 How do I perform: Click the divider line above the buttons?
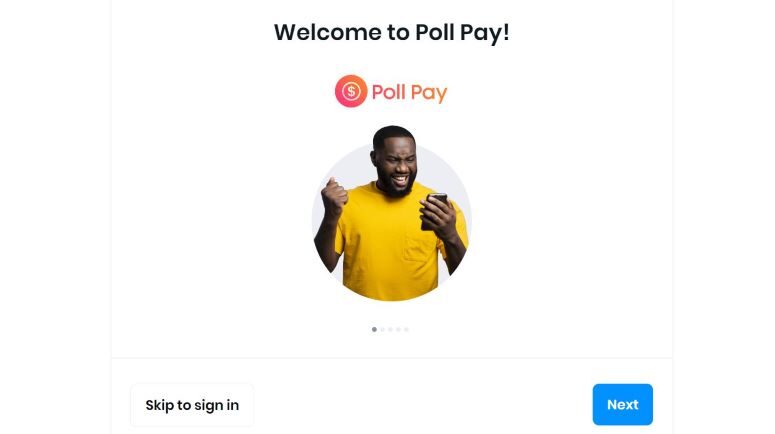coord(391,358)
